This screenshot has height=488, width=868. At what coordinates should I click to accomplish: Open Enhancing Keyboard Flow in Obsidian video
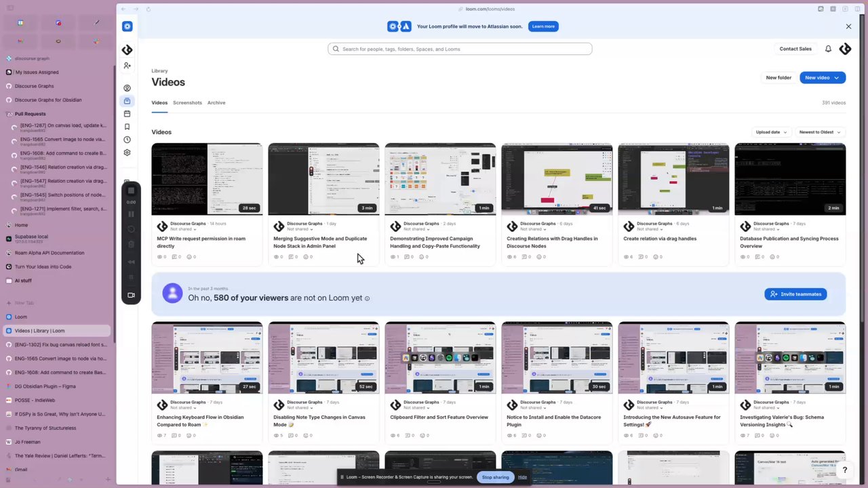pyautogui.click(x=207, y=358)
